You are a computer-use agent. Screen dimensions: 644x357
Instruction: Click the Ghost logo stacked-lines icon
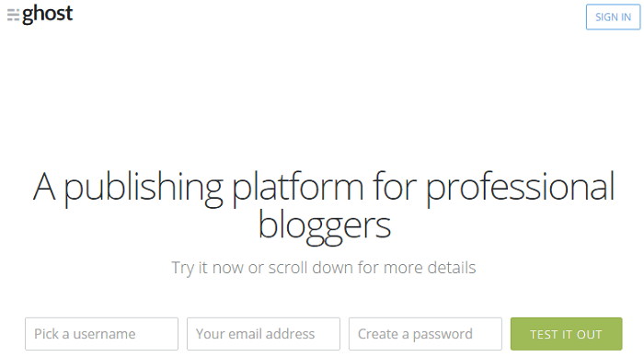pos(13,16)
